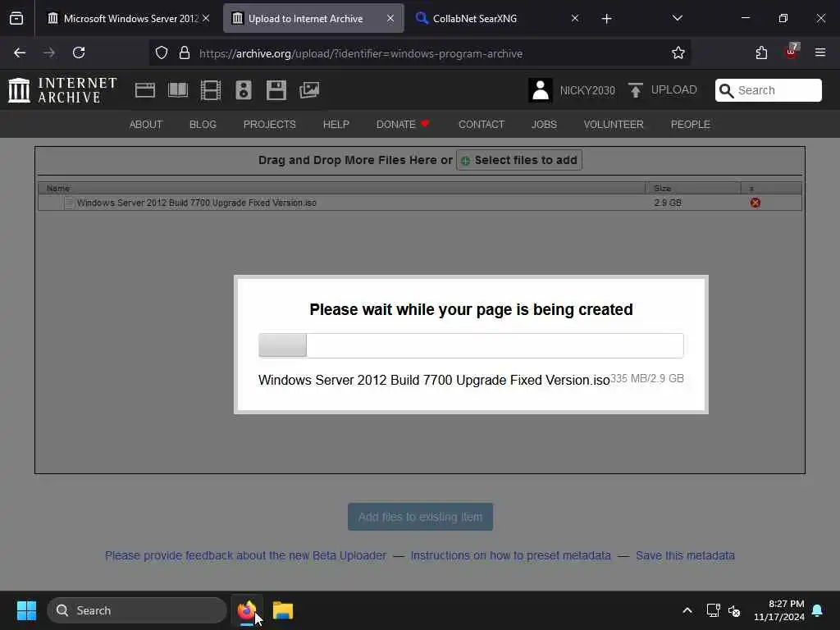840x630 pixels.
Task: Open uBlock extension icon with badge 7
Action: (792, 52)
